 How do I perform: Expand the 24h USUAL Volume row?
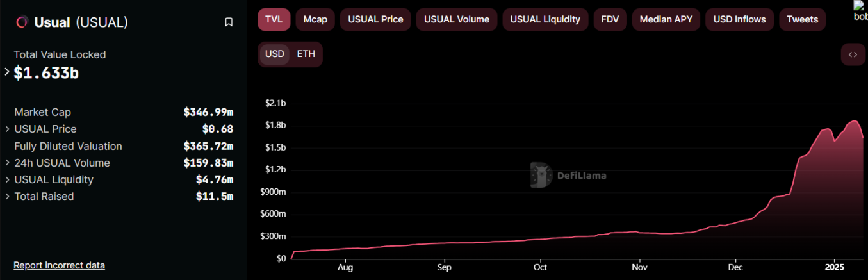(x=7, y=163)
